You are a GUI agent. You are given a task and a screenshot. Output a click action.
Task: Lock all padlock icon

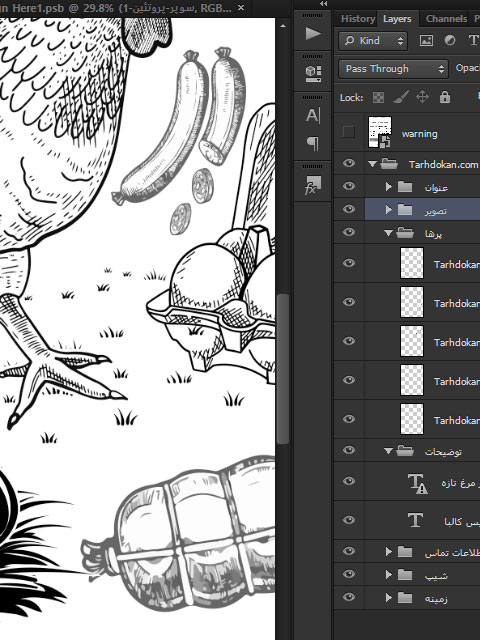click(444, 97)
